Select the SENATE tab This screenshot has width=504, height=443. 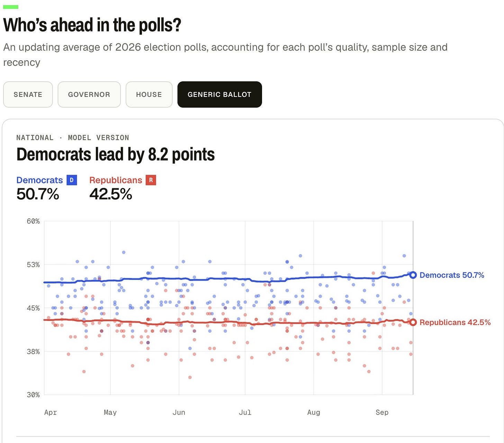click(x=28, y=94)
